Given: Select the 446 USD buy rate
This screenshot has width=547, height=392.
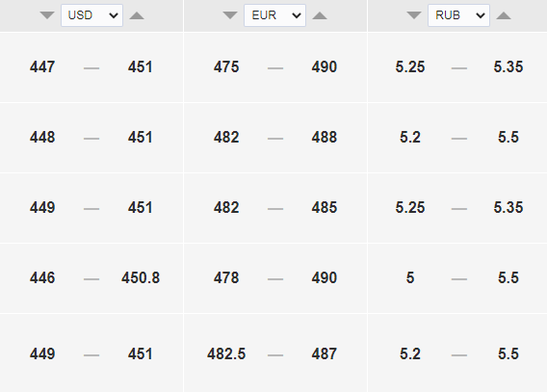Looking at the screenshot, I should [42, 278].
